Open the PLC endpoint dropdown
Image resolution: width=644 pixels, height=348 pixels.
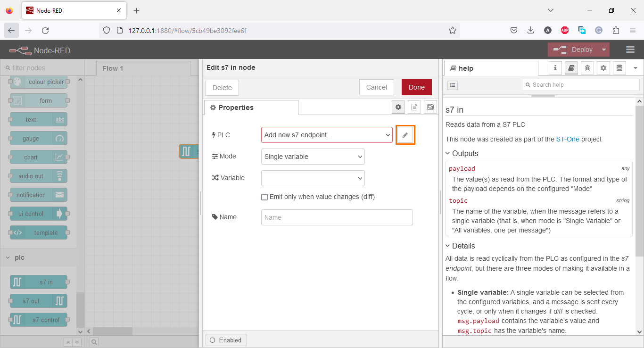[327, 135]
